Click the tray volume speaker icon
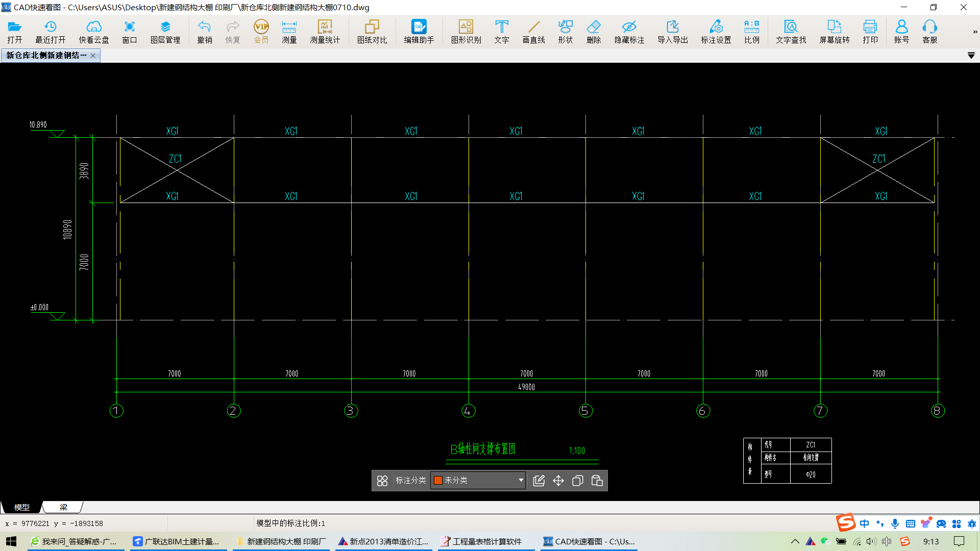The height and width of the screenshot is (551, 980). (871, 541)
